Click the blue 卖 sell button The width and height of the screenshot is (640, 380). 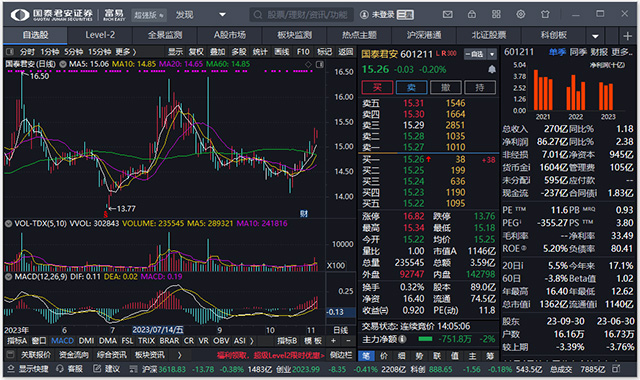[411, 87]
